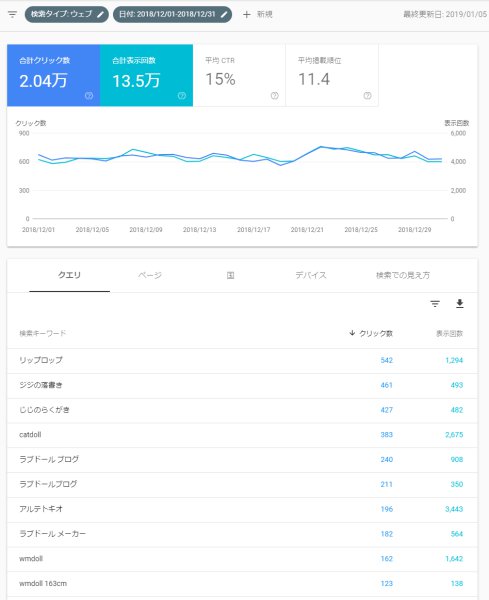Switch to the 検索での見え方 tab
Screen dimensions: 489x600
tap(403, 275)
